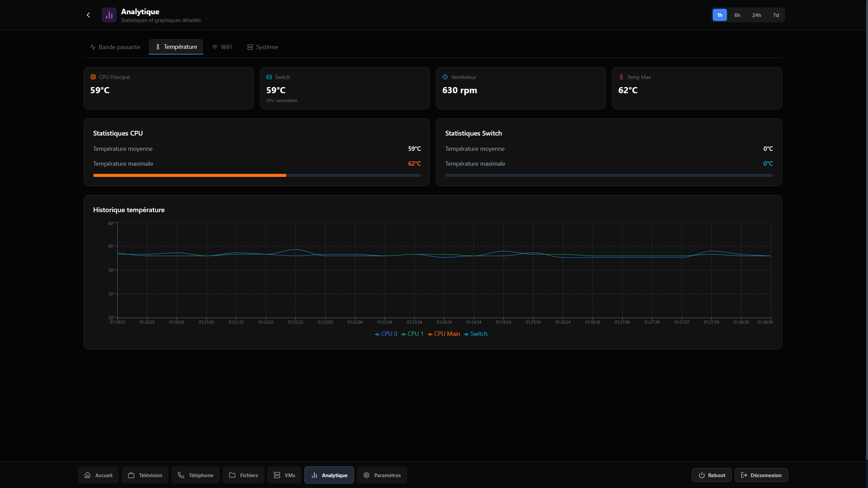The width and height of the screenshot is (868, 488).
Task: Switch to 7d time range
Action: click(x=776, y=15)
